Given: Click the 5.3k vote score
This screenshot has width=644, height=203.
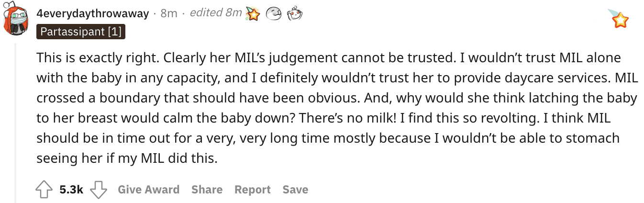Looking at the screenshot, I should click(x=71, y=190).
